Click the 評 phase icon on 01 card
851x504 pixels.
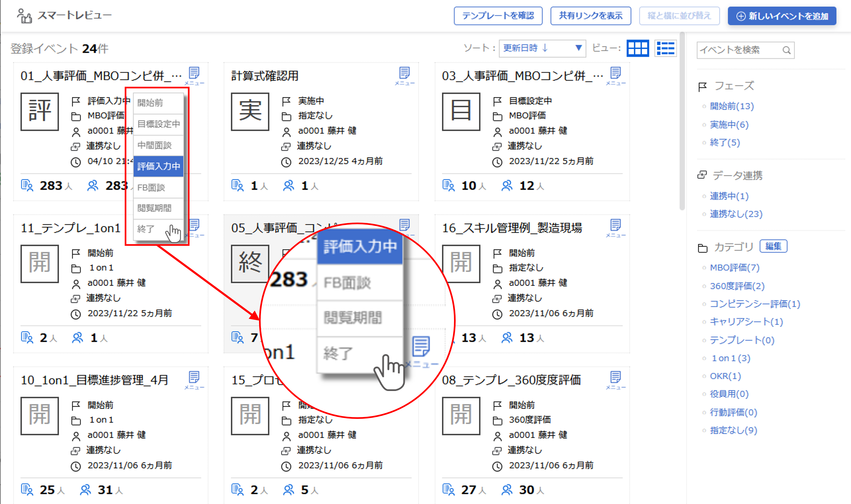click(40, 111)
